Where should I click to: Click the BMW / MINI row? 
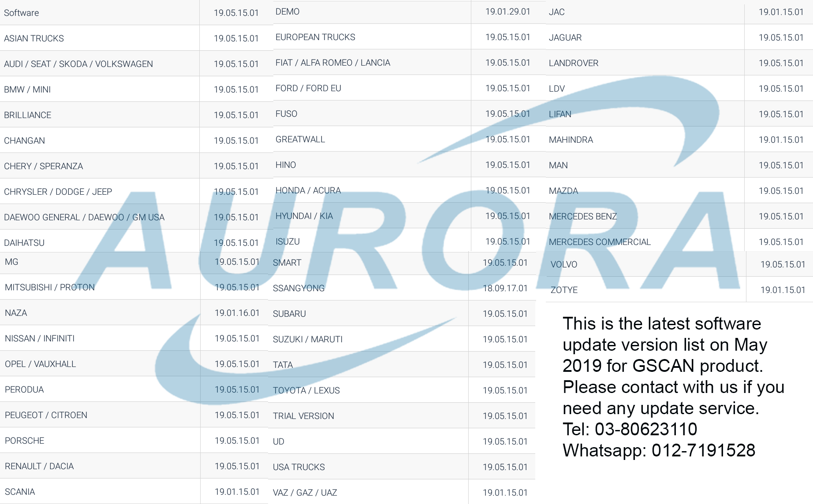[27, 89]
